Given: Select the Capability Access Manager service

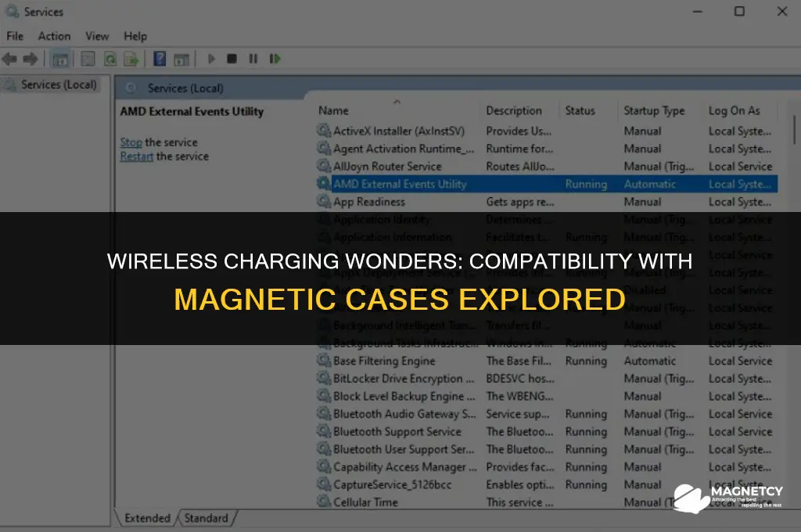Looking at the screenshot, I should [547, 467].
